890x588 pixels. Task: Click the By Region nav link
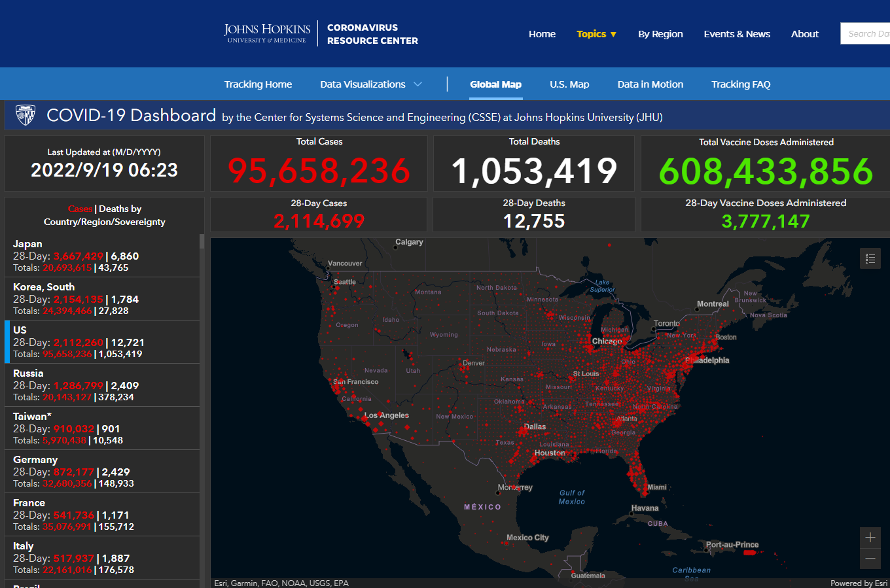tap(660, 34)
